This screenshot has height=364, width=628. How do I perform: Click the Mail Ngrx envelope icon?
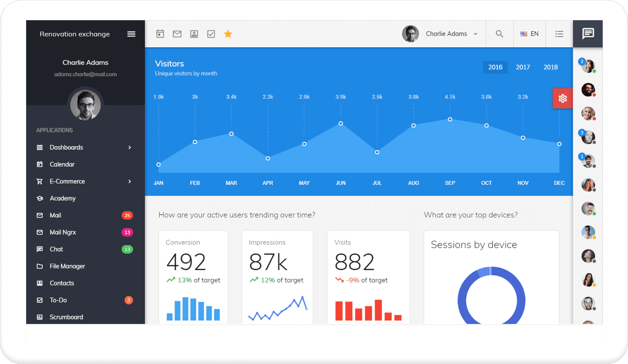(x=40, y=232)
